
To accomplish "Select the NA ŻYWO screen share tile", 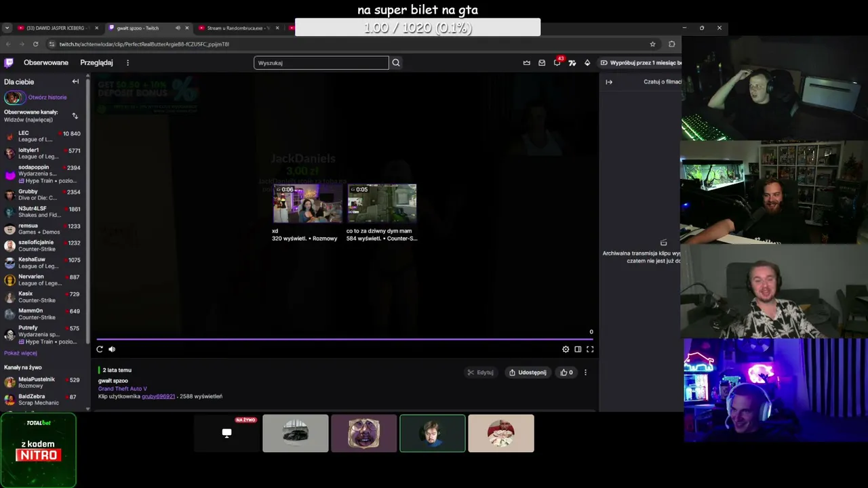I will [227, 433].
